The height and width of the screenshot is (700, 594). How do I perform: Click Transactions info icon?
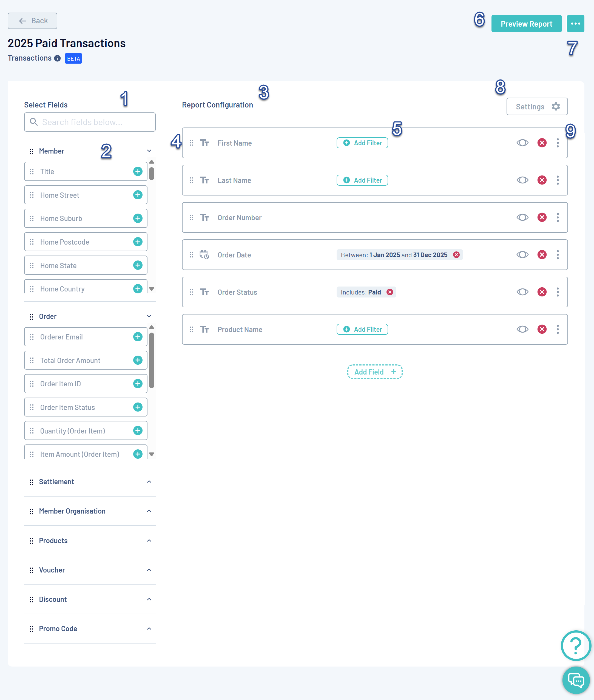pos(58,58)
